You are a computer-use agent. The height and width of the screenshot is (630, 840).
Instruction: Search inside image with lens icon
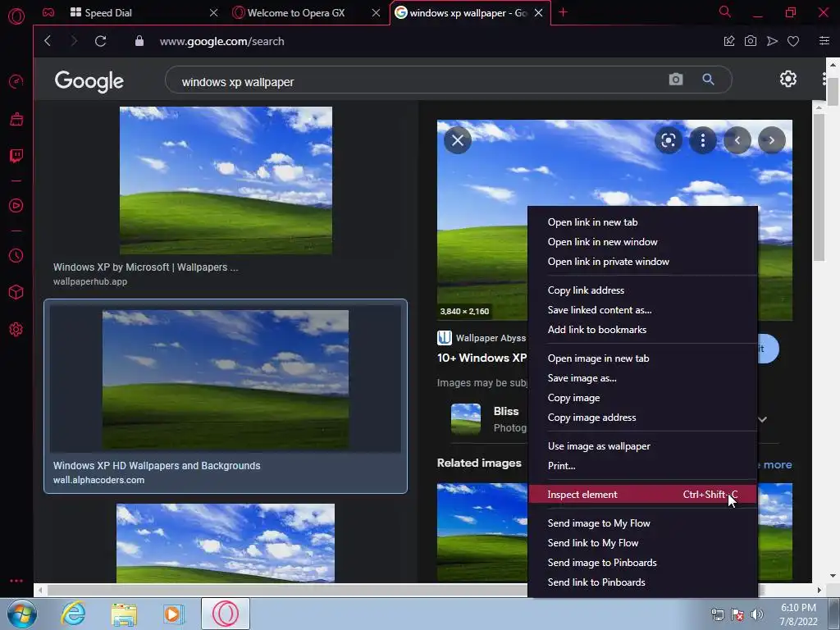(x=669, y=140)
